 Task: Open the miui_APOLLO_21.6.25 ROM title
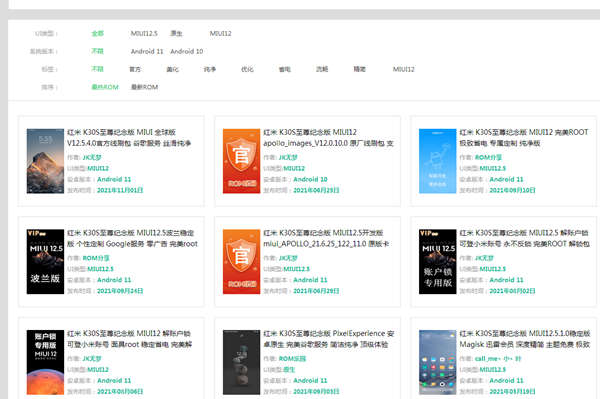[x=326, y=238]
